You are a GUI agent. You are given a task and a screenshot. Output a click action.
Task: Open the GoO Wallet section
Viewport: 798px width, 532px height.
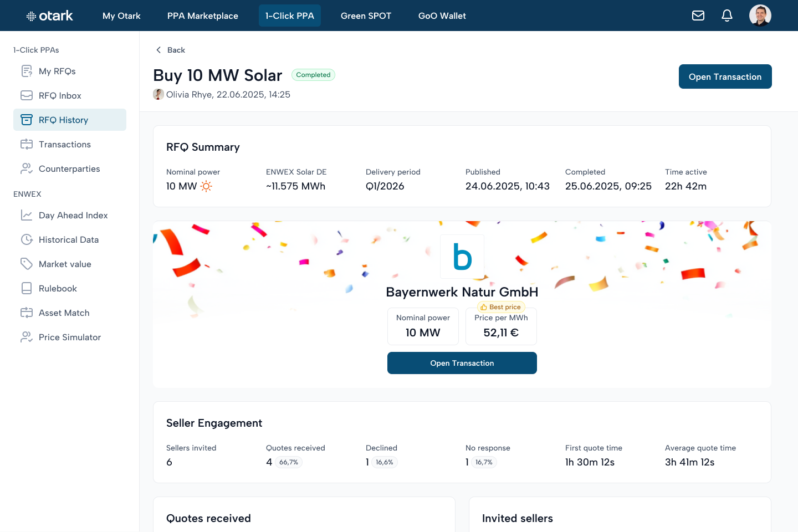click(x=442, y=16)
